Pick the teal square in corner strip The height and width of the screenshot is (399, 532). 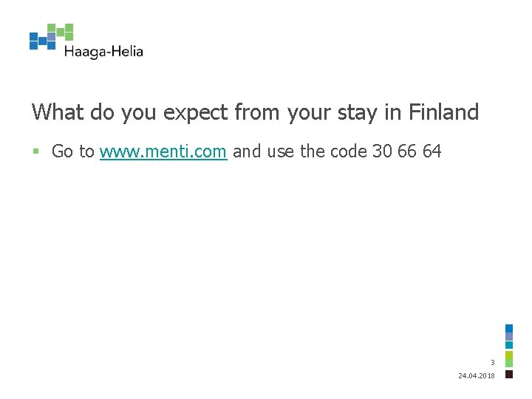coord(509,345)
